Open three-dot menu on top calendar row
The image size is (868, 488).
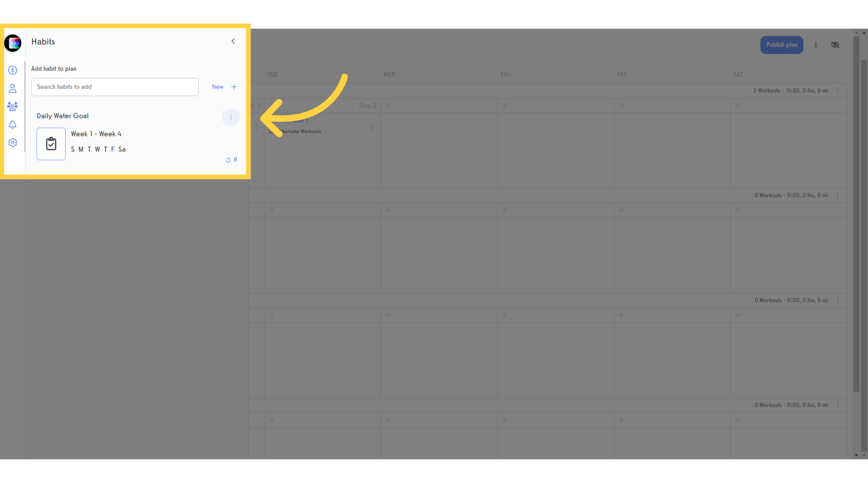pos(838,90)
